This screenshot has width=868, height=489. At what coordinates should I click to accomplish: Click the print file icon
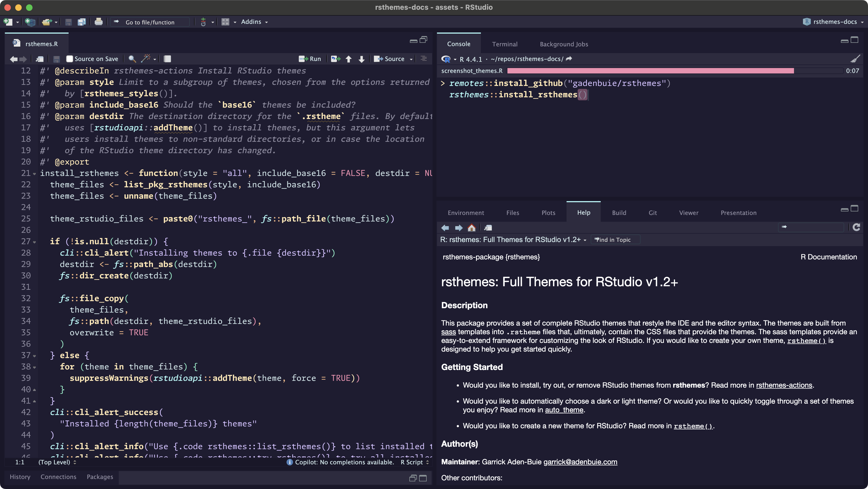click(x=98, y=22)
